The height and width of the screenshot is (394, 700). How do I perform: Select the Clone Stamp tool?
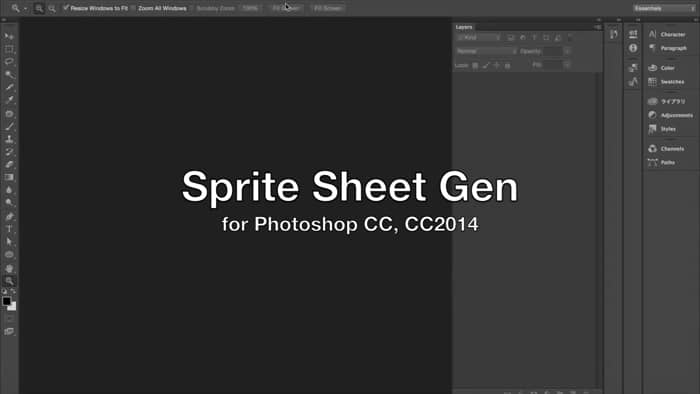(x=9, y=139)
